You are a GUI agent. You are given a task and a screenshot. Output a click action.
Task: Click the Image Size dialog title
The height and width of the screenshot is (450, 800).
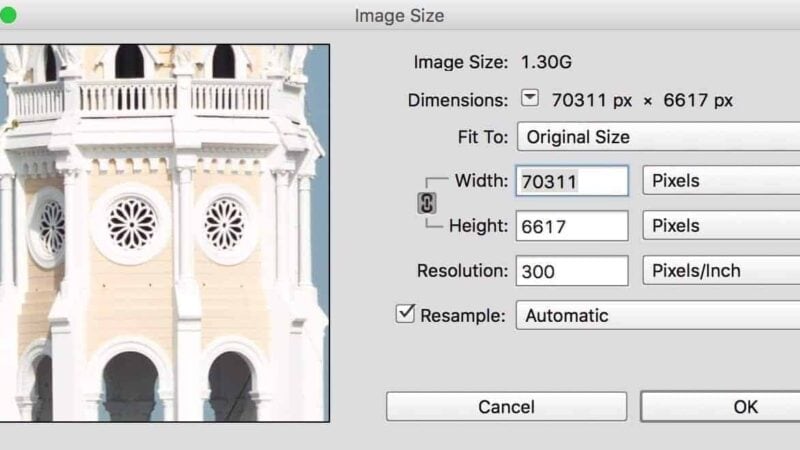click(x=399, y=16)
